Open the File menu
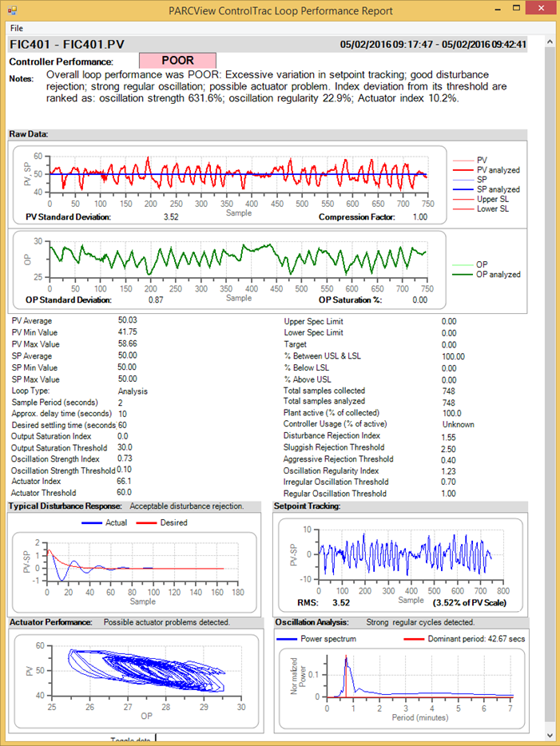 (16, 28)
